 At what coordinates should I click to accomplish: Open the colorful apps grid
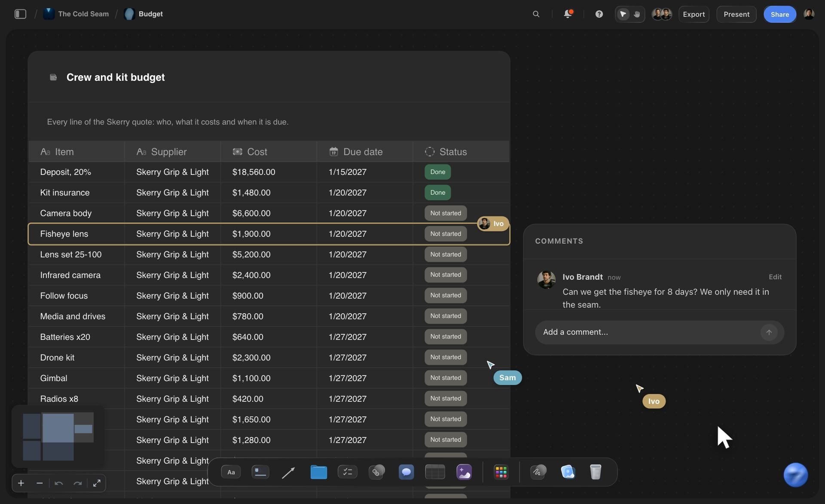point(501,472)
